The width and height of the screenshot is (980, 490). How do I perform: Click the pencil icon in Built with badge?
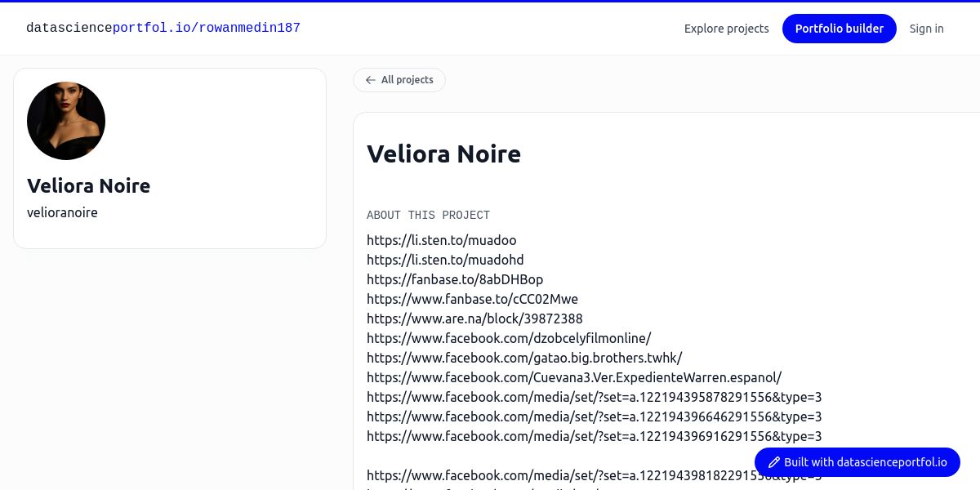pos(774,462)
